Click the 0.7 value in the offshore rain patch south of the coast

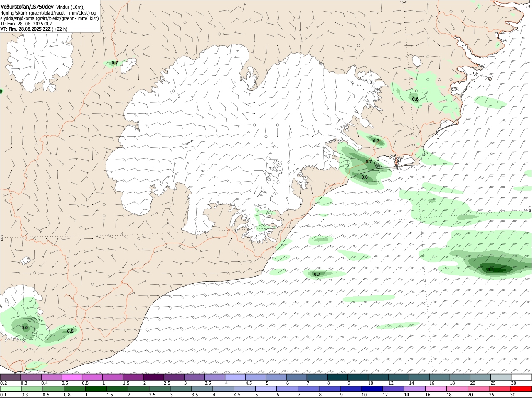tap(317, 274)
